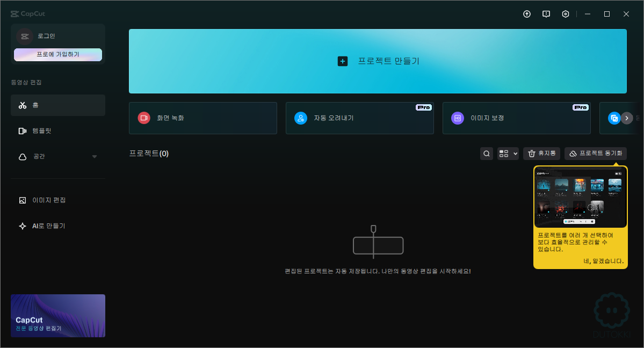This screenshot has height=348, width=644.
Task: Select the 홈 sidebar item
Action: tap(58, 105)
